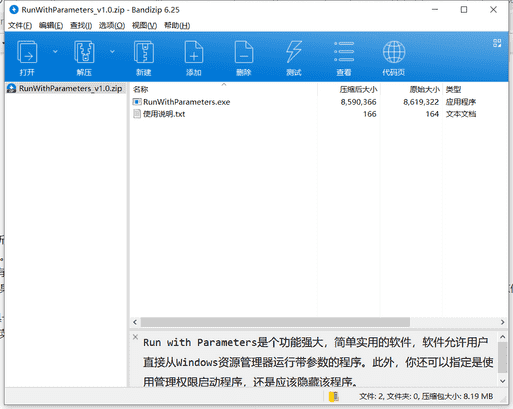Screen dimensions: 513x409
Task: Click the comment panel scroll down arrow
Action: pyautogui.click(x=502, y=381)
